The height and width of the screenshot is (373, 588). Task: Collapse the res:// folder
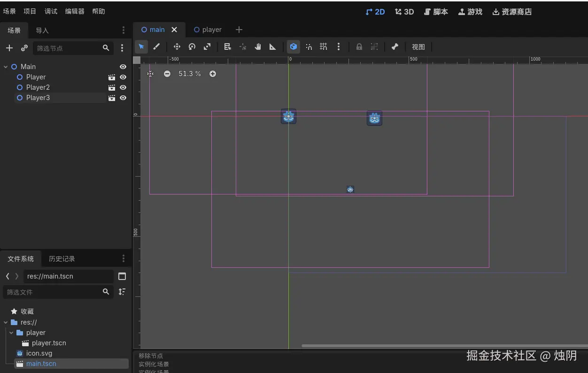tap(6, 322)
